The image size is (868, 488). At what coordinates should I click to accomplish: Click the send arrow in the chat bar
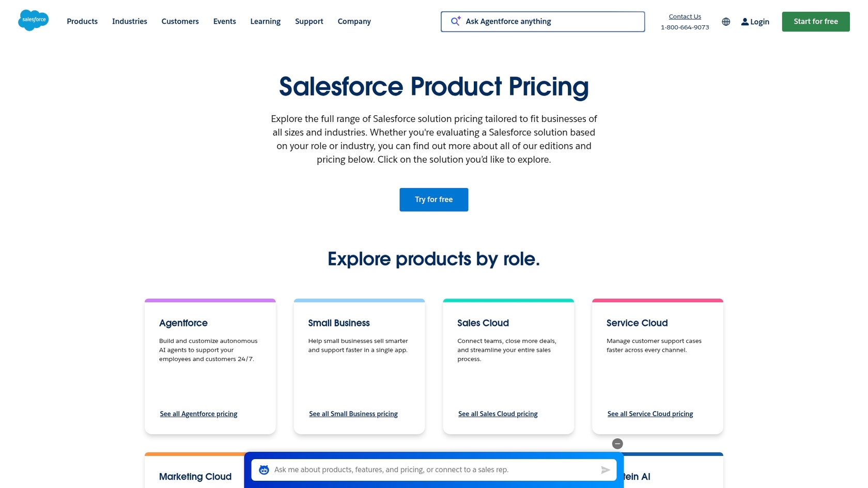tap(605, 470)
